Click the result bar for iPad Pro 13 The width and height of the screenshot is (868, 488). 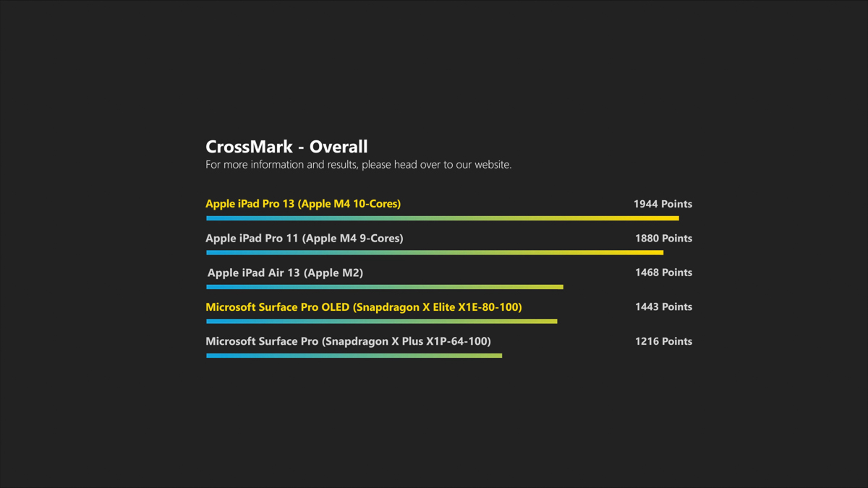coord(443,218)
